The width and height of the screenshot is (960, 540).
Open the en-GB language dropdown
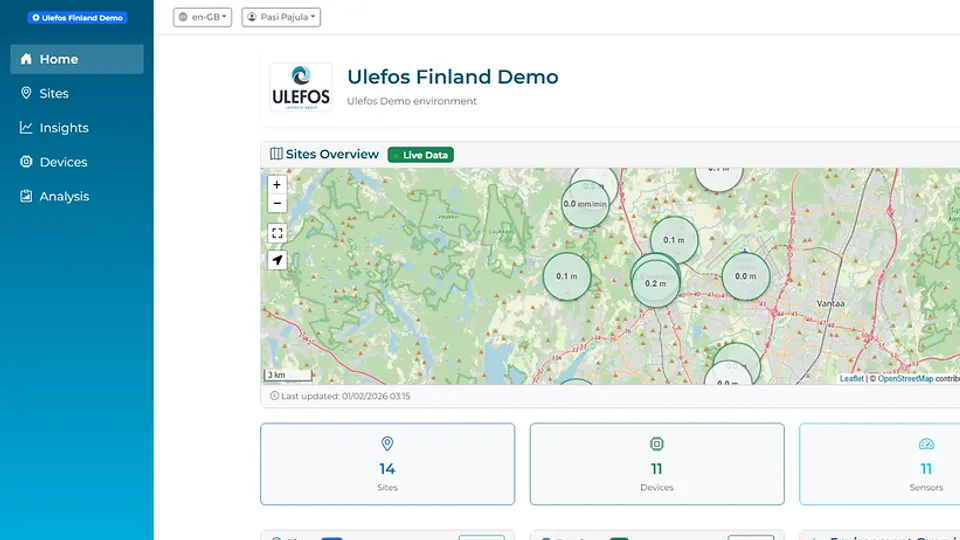point(203,17)
